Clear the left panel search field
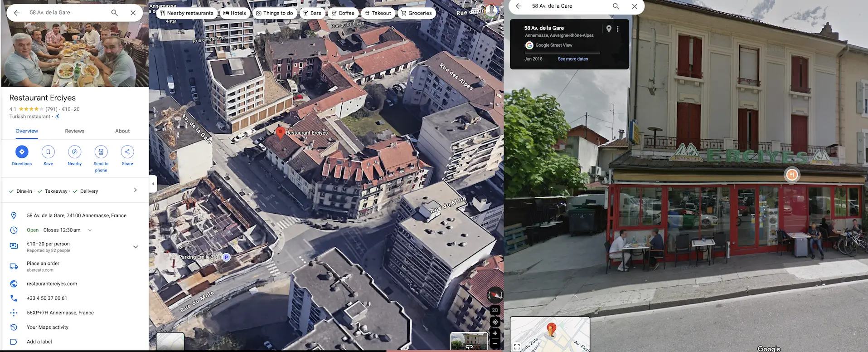 click(133, 13)
